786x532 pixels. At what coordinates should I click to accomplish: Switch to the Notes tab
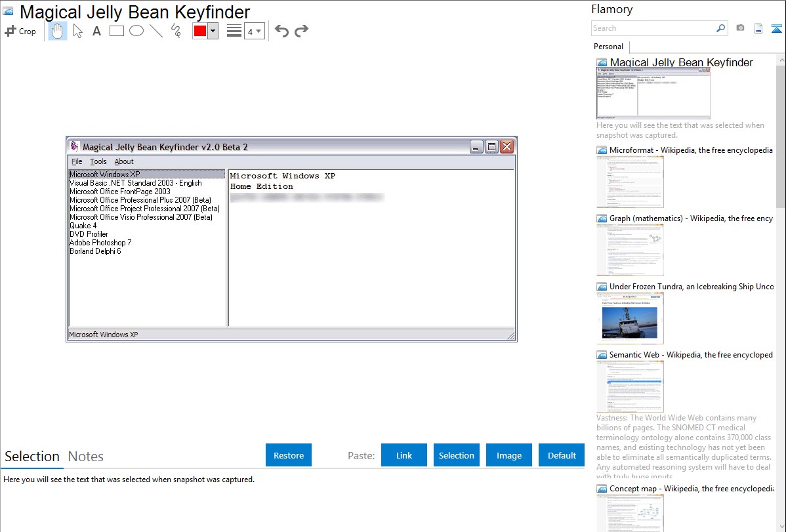86,457
